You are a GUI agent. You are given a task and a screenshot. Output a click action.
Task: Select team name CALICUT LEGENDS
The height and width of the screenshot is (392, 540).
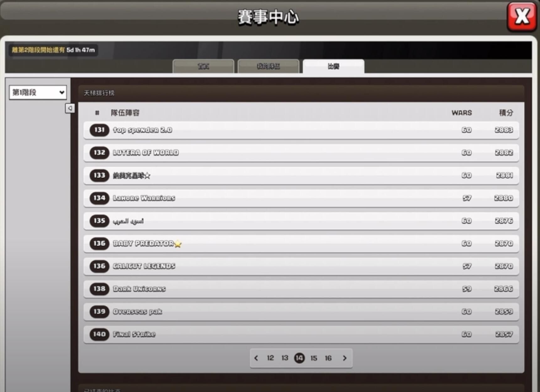144,266
